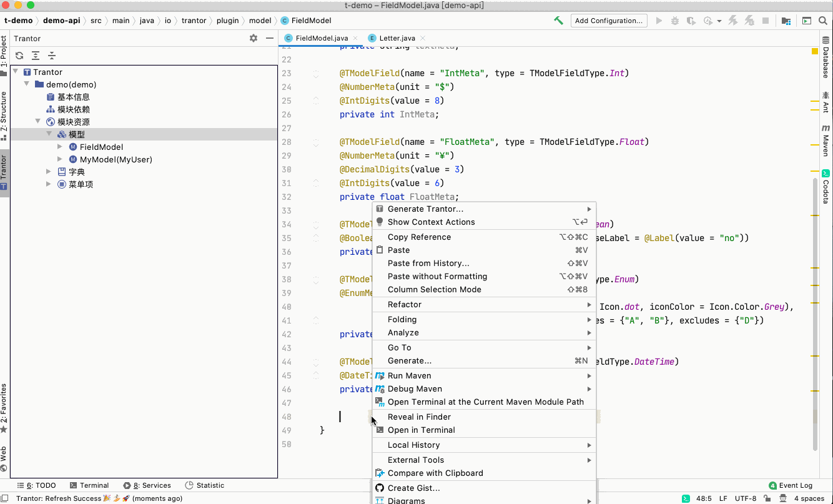Expand the 字典 tree node

click(49, 172)
